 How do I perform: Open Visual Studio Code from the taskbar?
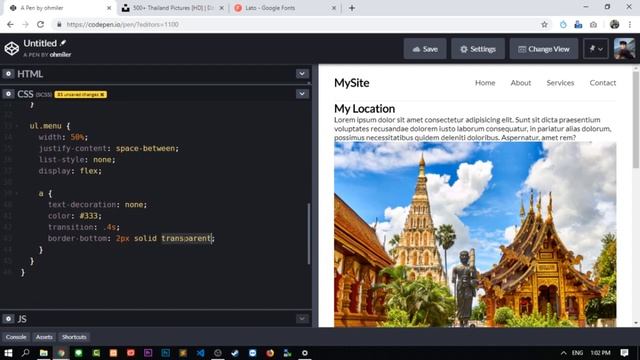pyautogui.click(x=200, y=353)
